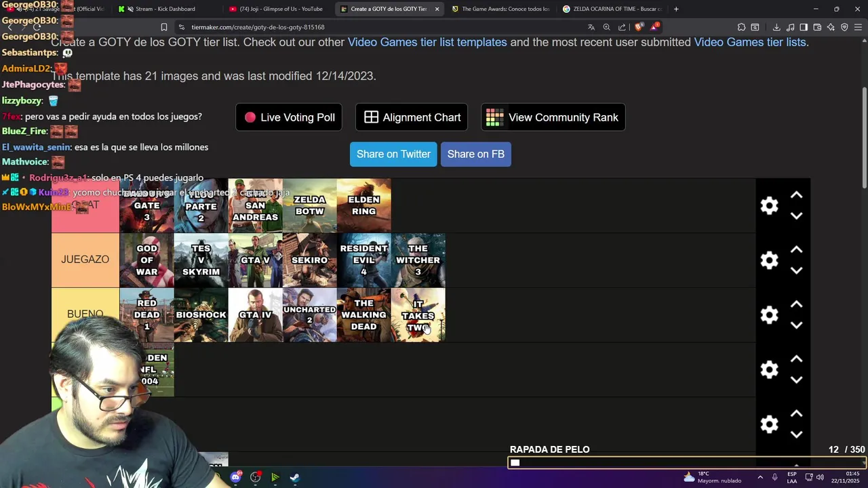Move the BUENO row down
This screenshot has width=868, height=488.
[x=797, y=325]
